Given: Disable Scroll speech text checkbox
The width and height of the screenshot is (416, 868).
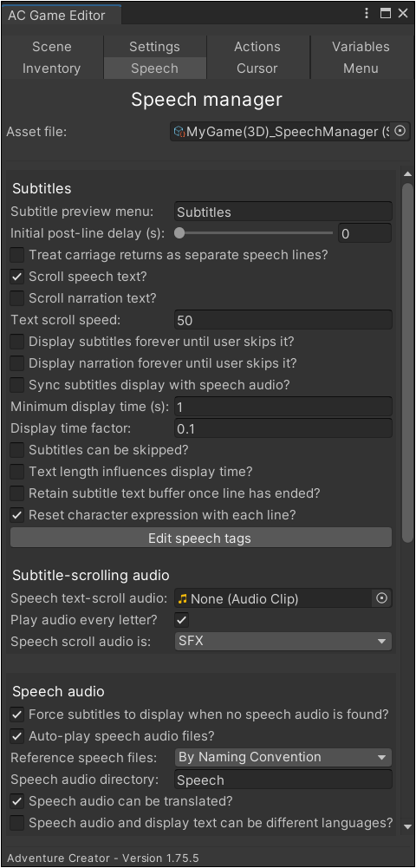Looking at the screenshot, I should click(x=17, y=277).
